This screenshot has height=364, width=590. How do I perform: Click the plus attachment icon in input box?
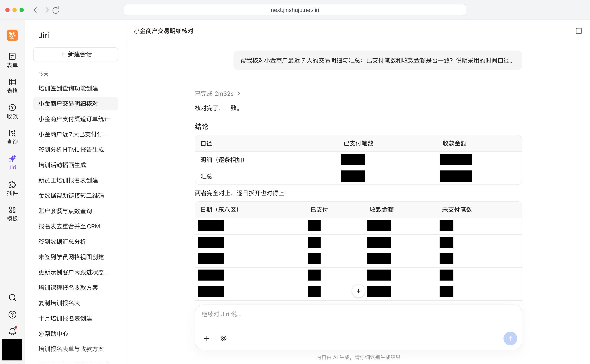(x=207, y=338)
